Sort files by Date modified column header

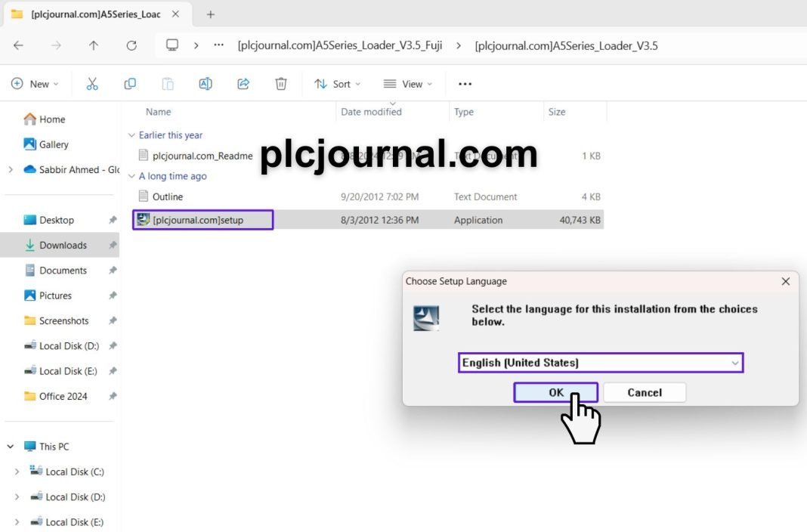coord(371,112)
